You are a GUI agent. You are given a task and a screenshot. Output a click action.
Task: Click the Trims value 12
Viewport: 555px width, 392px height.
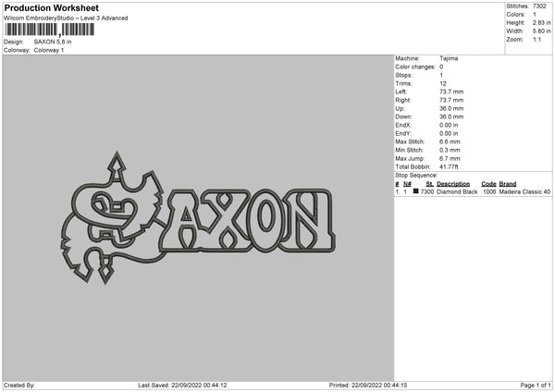point(443,83)
